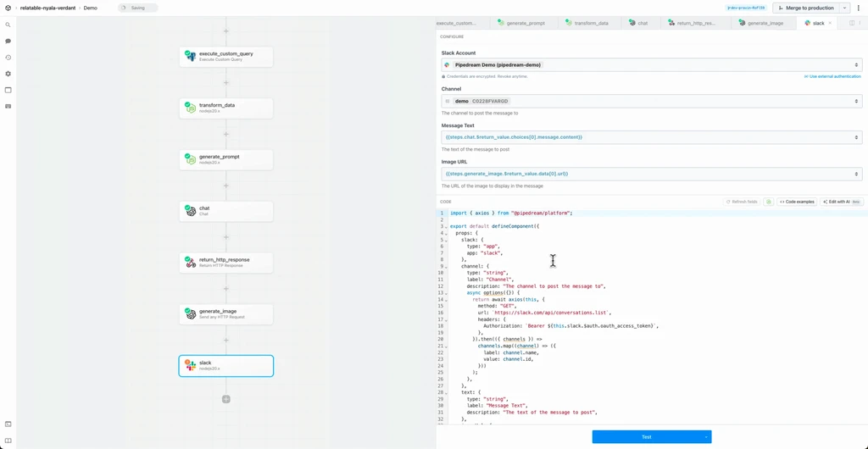The height and width of the screenshot is (449, 868).
Task: Open workflow settings gear icon
Action: coord(8,74)
